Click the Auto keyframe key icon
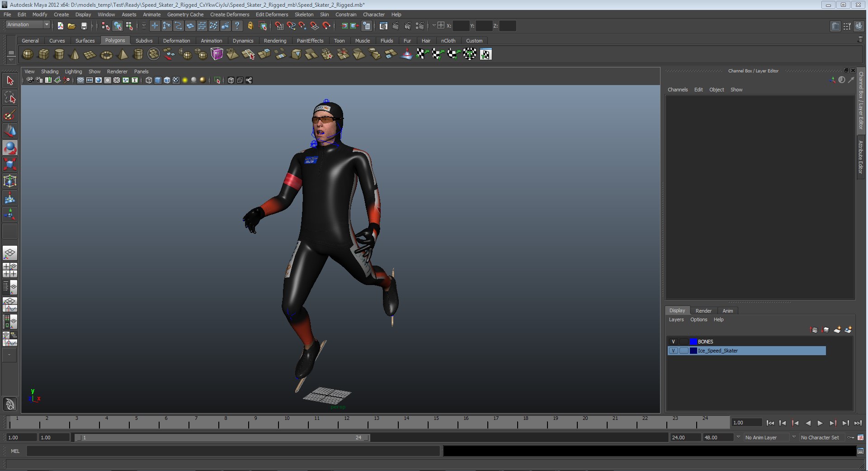 pos(851,438)
